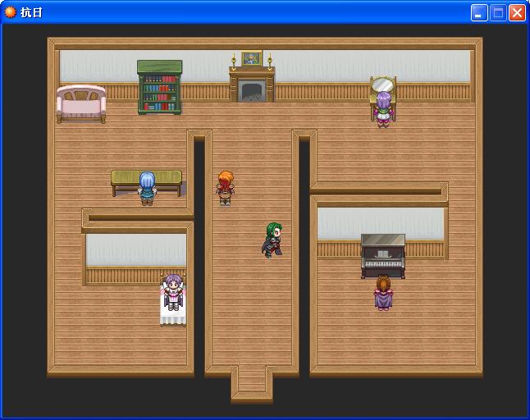The image size is (530, 420).
Task: Click the green bookshelf
Action: pos(159,87)
